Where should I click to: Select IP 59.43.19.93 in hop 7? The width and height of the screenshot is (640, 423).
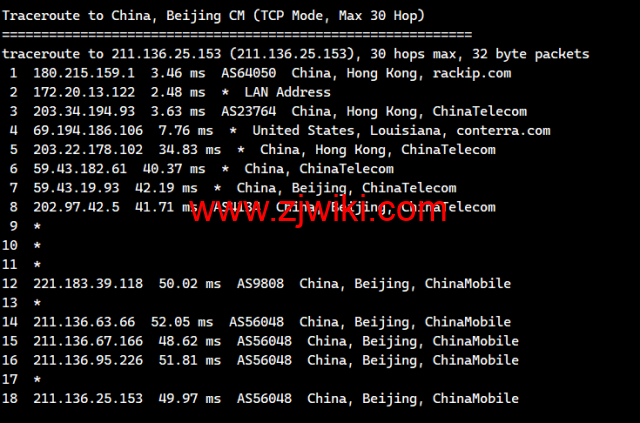76,188
